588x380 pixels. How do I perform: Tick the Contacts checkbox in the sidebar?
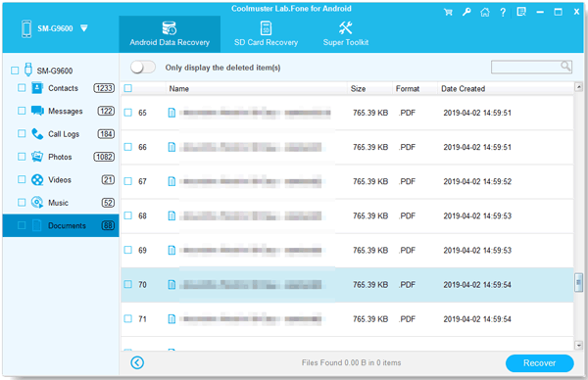point(22,88)
